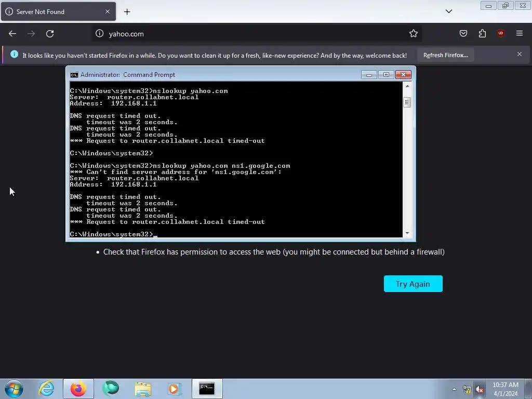Open the Firefox application menu

click(520, 33)
